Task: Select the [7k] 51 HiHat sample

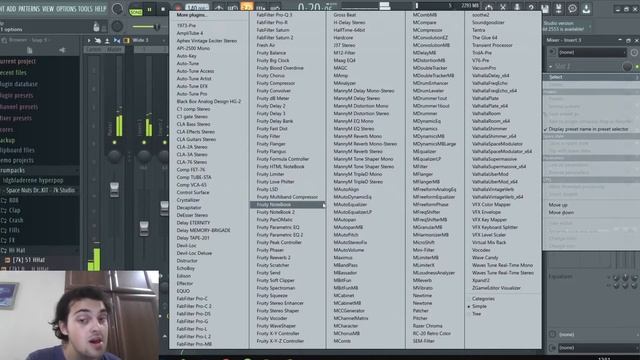Action: (29, 260)
